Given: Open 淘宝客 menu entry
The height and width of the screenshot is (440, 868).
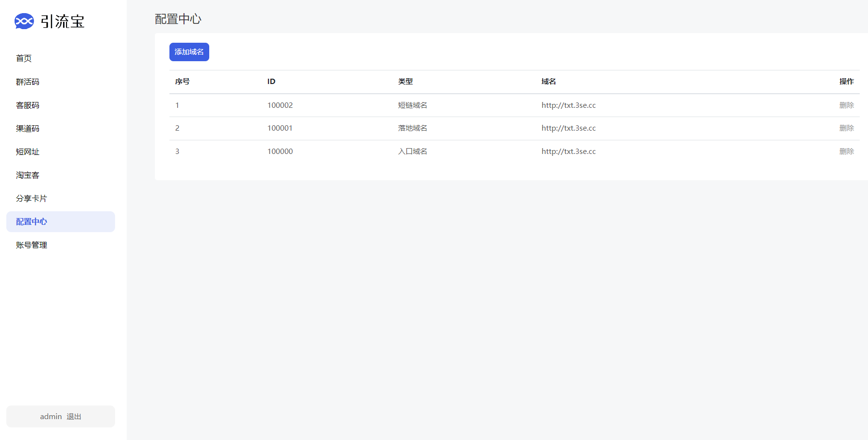Looking at the screenshot, I should (28, 175).
